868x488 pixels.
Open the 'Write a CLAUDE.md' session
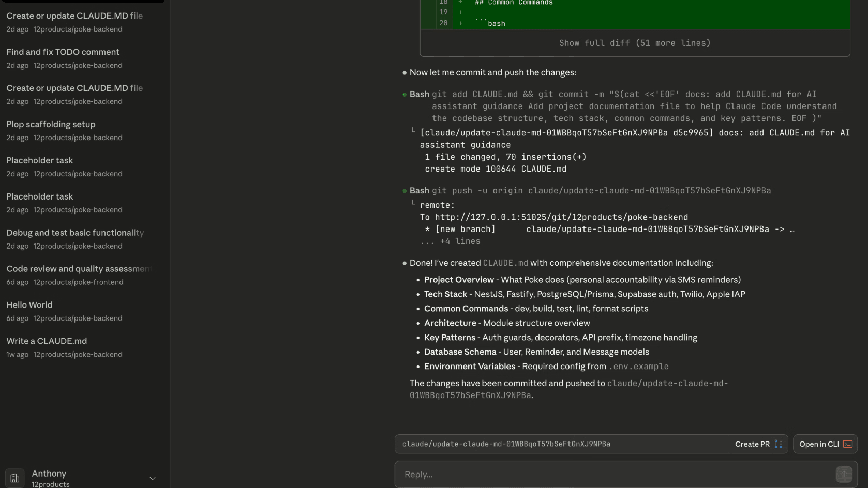[x=83, y=347]
